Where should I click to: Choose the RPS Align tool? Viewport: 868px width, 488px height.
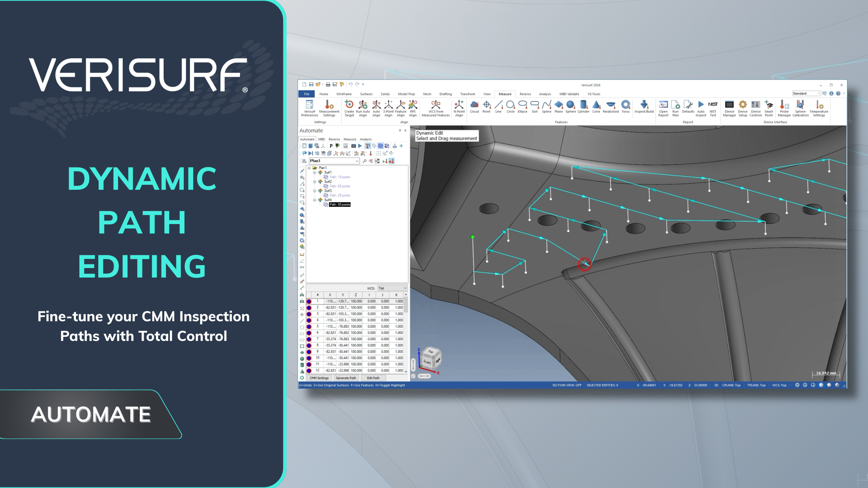[x=413, y=108]
